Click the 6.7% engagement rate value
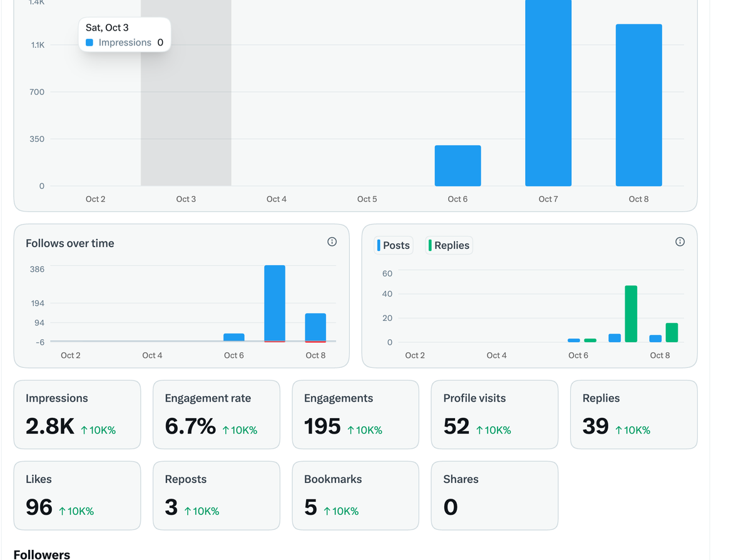 [190, 426]
